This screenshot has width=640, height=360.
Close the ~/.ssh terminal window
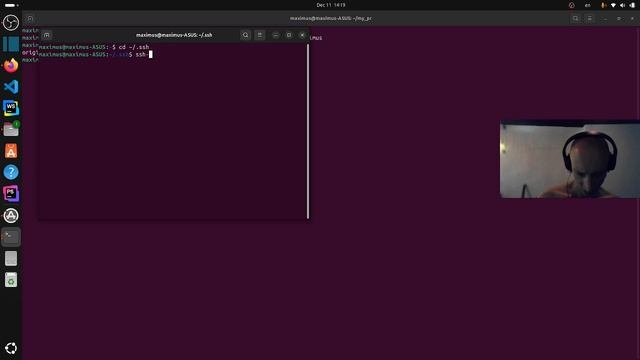click(302, 35)
